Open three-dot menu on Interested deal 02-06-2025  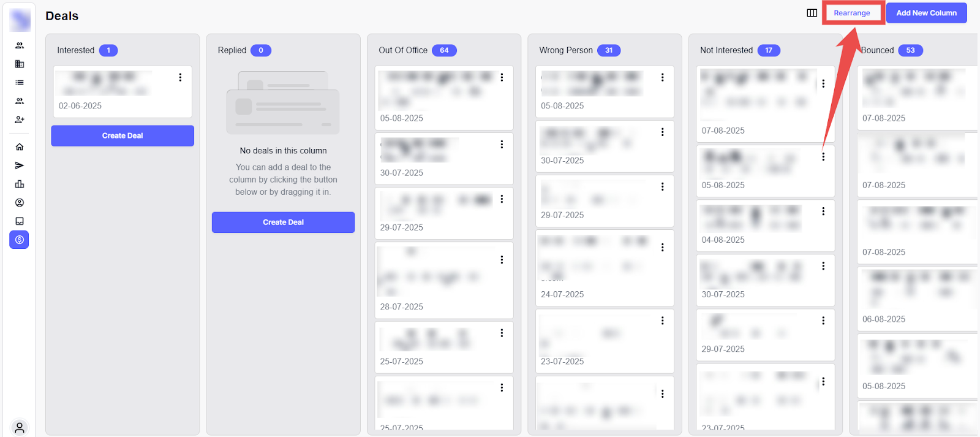[x=180, y=77]
